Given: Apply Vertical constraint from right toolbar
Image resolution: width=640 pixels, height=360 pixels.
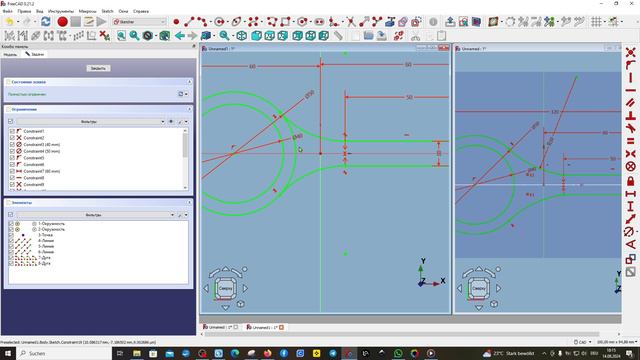Looking at the screenshot, I should (631, 78).
